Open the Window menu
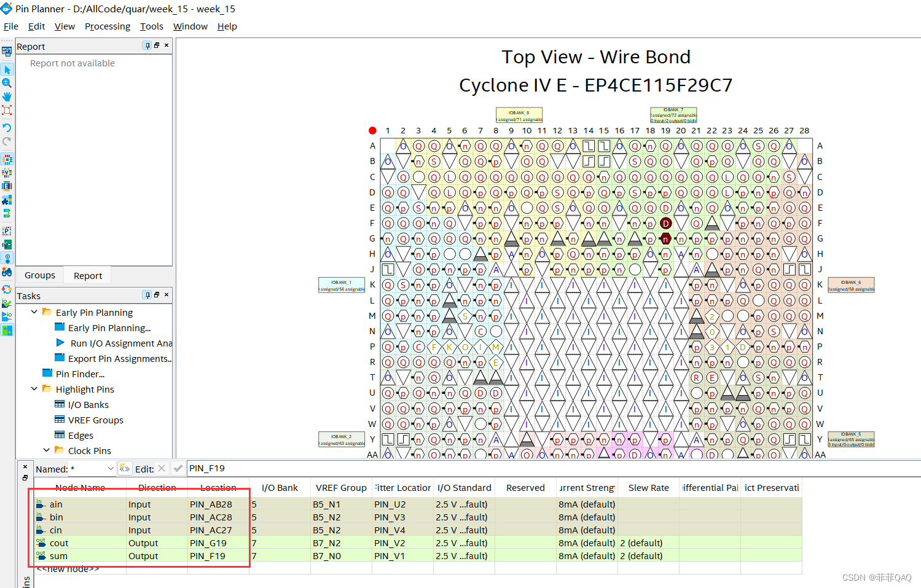This screenshot has width=921, height=588. (190, 26)
